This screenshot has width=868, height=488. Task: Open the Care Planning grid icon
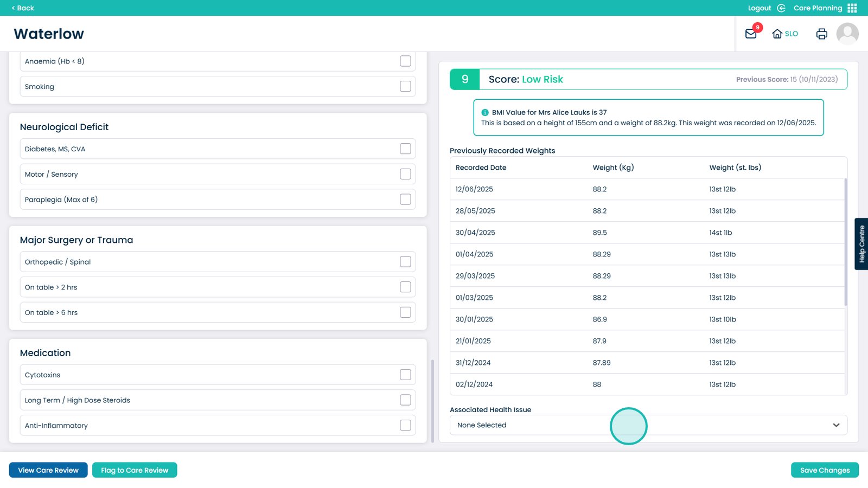coord(852,8)
